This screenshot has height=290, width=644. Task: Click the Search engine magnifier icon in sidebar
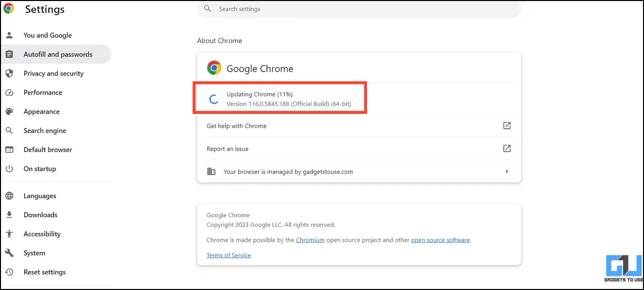pos(9,130)
